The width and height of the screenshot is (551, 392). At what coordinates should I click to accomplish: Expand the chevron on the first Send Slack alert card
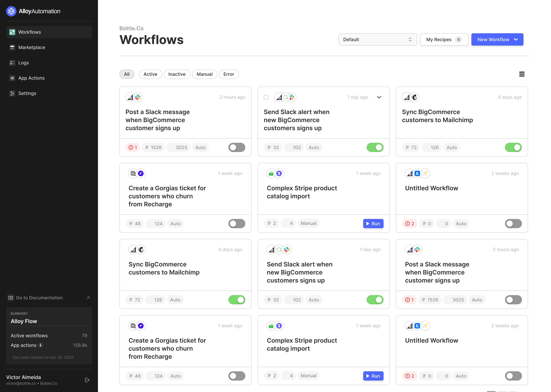[x=379, y=97]
